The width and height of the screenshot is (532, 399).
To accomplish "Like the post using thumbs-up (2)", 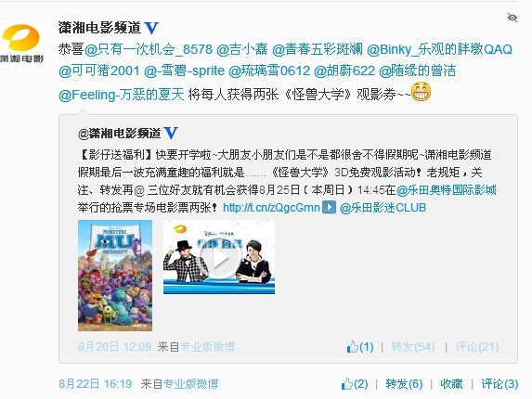I will (x=355, y=384).
